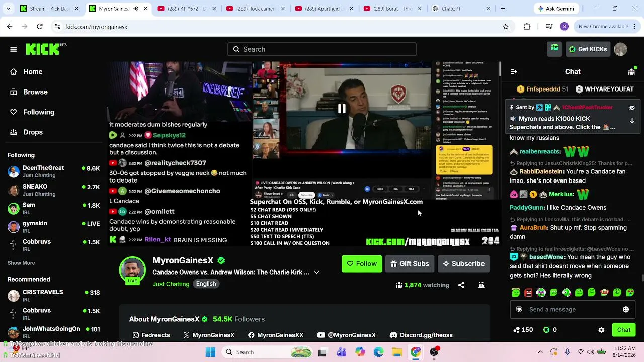Open the Fedreacts Instagram link
644x362 pixels.
[151, 335]
